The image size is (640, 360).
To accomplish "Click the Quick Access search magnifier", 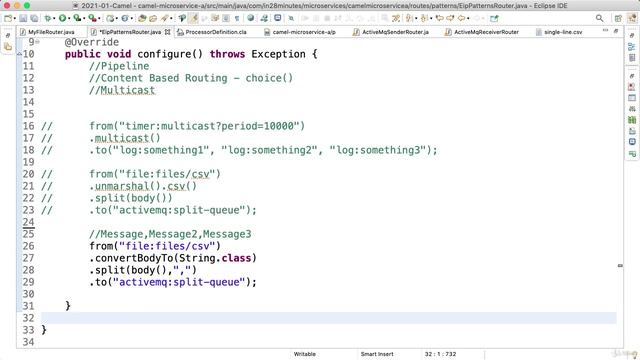I will pyautogui.click(x=599, y=18).
